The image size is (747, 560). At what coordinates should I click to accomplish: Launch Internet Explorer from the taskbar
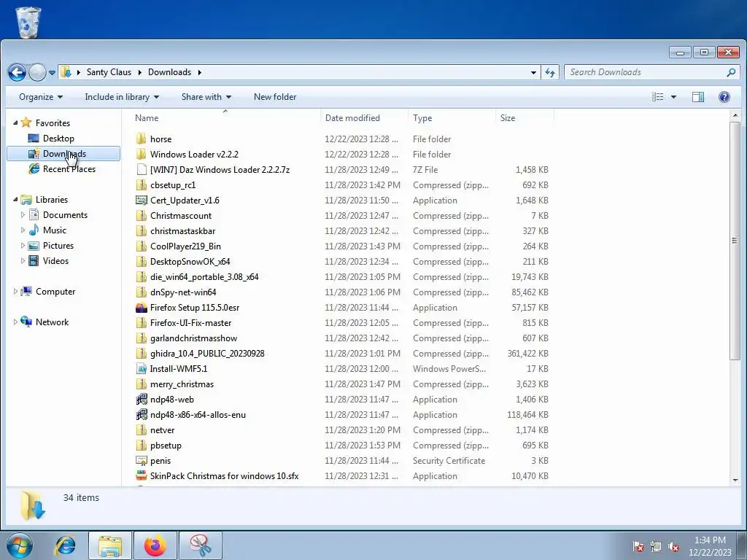[x=65, y=545]
